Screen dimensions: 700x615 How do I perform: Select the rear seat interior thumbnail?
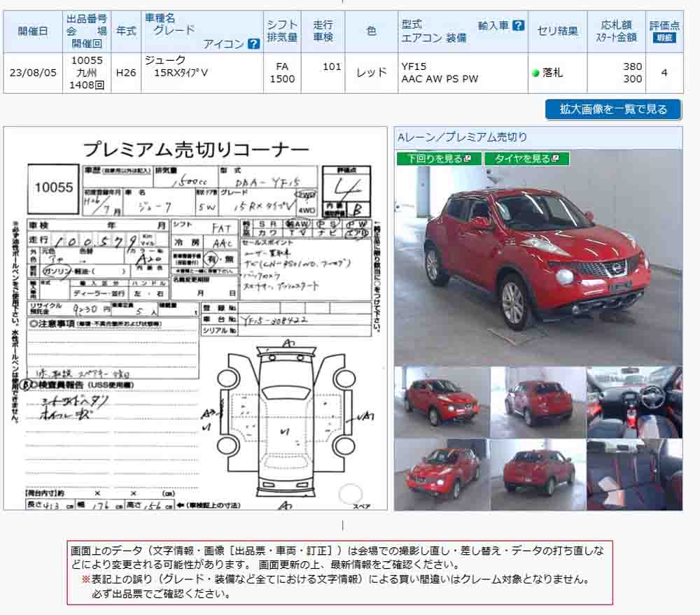click(634, 474)
